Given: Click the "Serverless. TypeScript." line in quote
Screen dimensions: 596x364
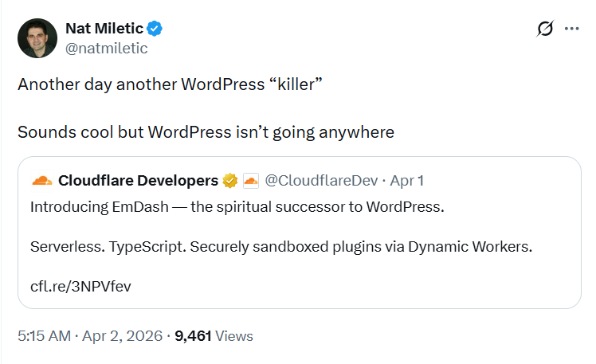Looking at the screenshot, I should [280, 246].
